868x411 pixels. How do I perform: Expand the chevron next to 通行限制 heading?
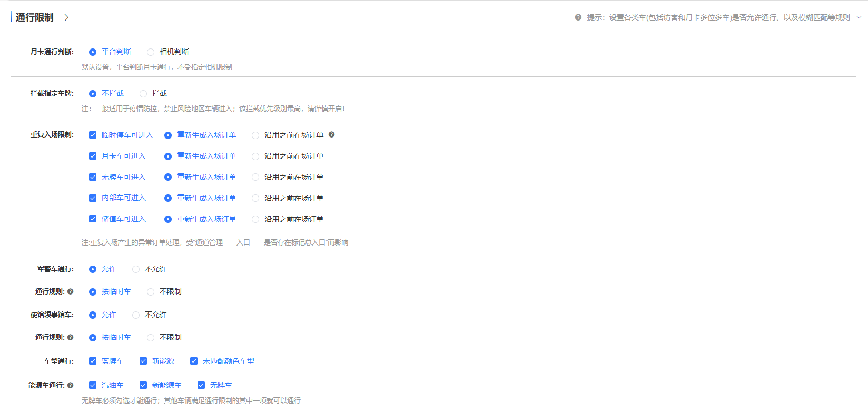coord(66,17)
